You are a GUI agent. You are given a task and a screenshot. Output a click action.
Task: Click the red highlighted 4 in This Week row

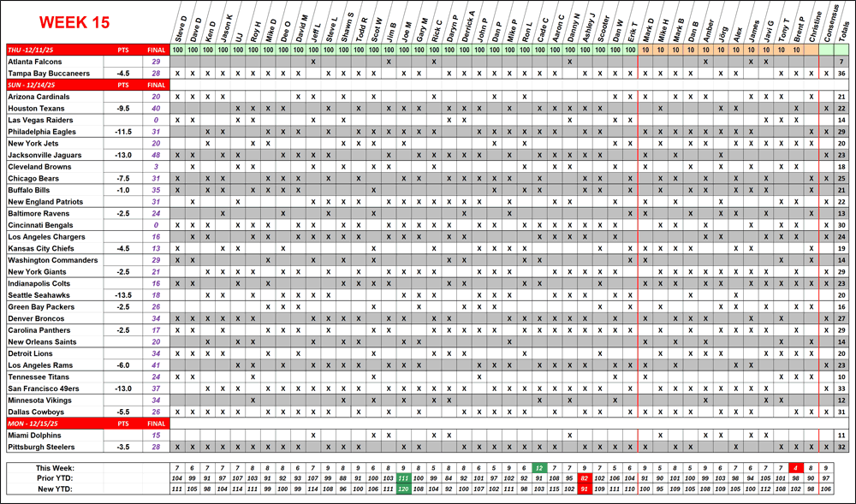tap(795, 468)
